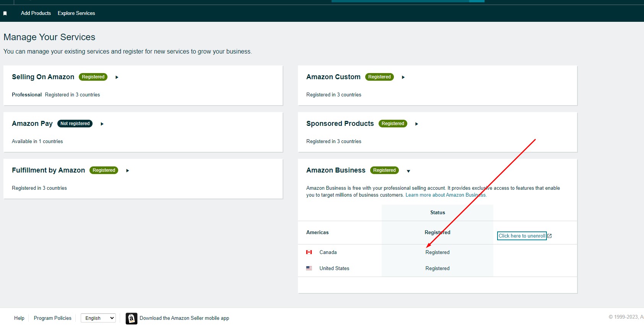Click the Sponsored Products title
Viewport: 644px width, 329px height.
340,124
